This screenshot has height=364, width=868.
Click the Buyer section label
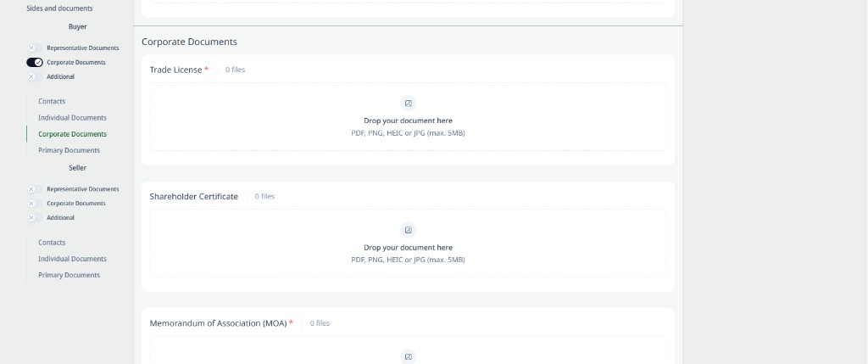pos(77,26)
